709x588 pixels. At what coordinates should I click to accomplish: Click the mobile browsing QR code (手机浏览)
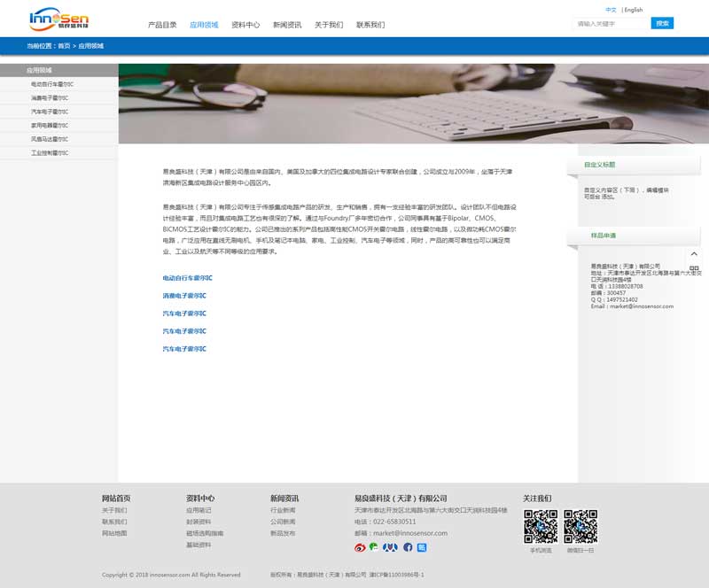541,527
